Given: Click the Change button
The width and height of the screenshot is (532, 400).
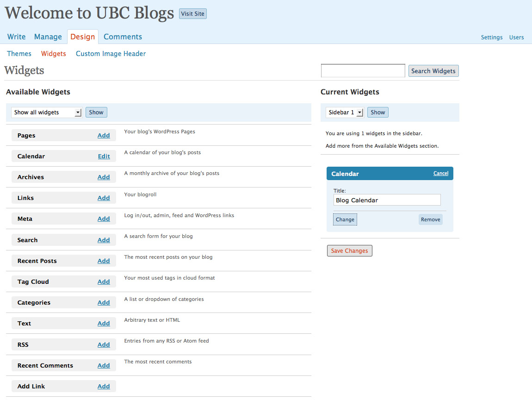Looking at the screenshot, I should coord(345,219).
